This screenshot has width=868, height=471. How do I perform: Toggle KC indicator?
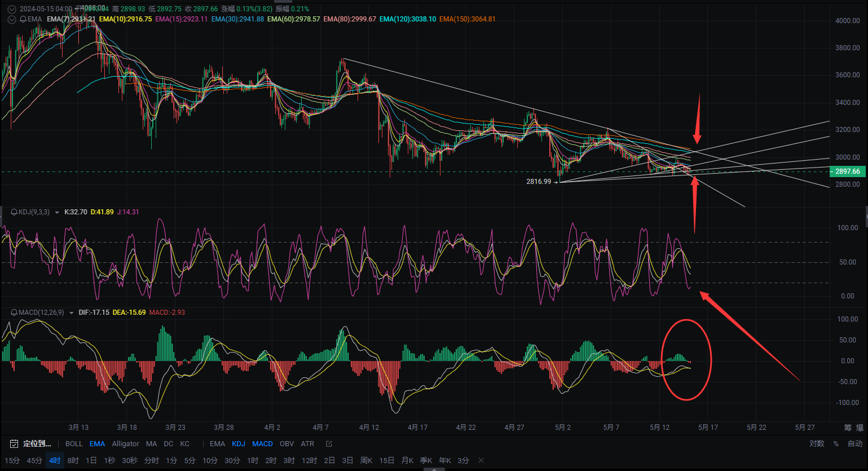(184, 444)
